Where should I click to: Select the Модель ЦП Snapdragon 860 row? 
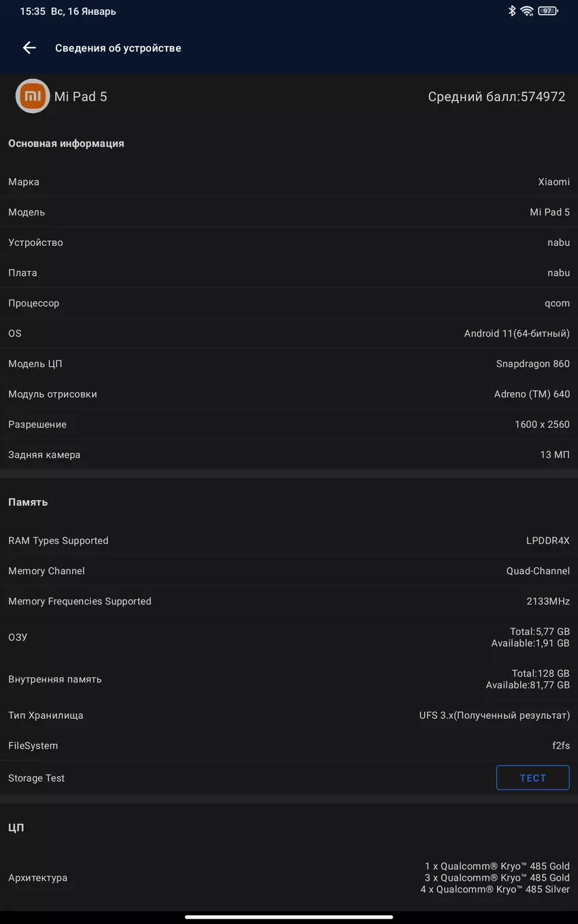point(289,364)
